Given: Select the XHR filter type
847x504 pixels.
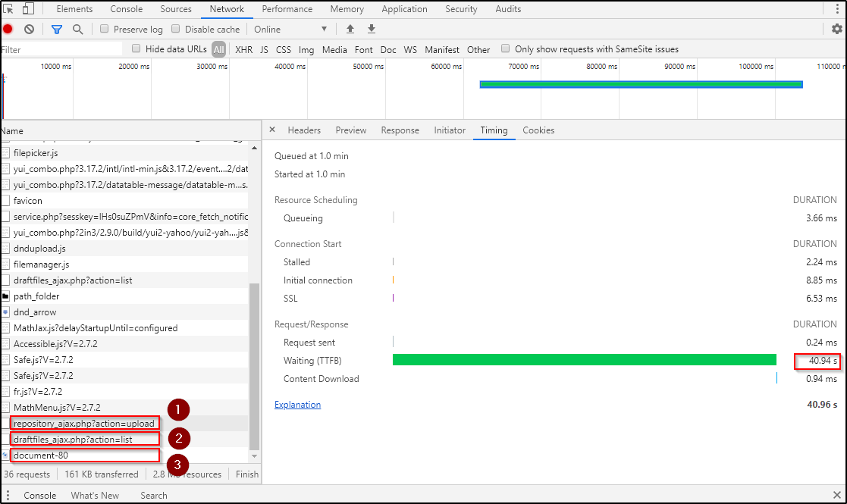Looking at the screenshot, I should pos(243,49).
